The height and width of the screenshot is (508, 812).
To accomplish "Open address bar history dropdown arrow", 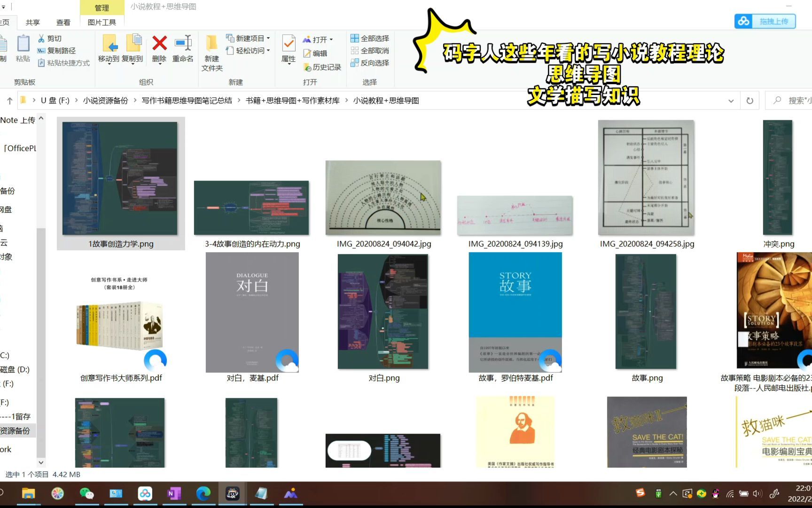I will point(731,101).
